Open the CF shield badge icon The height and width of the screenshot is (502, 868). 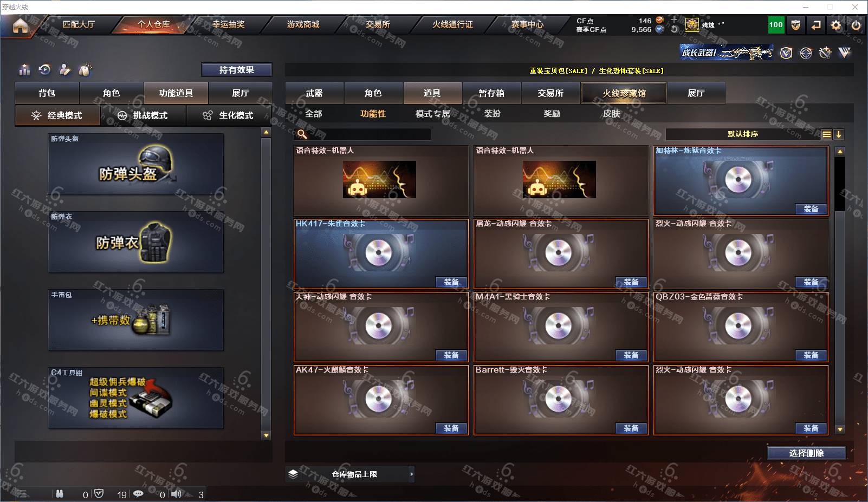coord(795,25)
